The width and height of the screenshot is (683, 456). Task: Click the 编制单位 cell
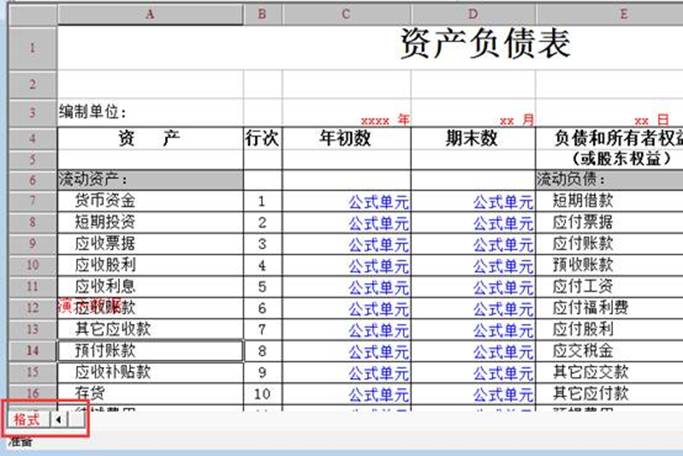(x=150, y=114)
